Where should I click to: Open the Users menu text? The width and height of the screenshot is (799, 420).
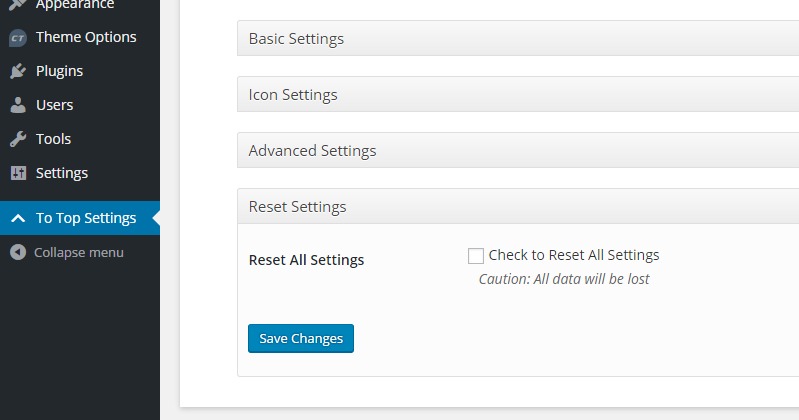click(x=54, y=105)
